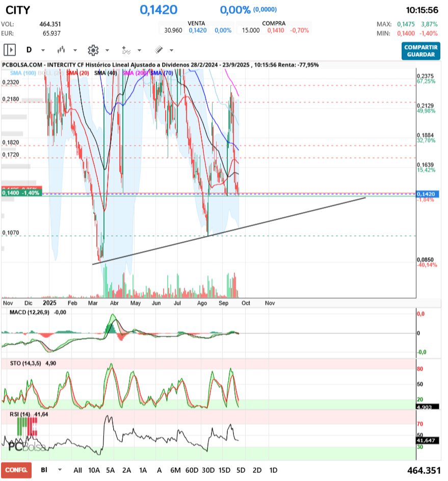Click the RSI value tag 41,647
Image resolution: width=448 pixels, height=481 pixels.
[x=427, y=441]
